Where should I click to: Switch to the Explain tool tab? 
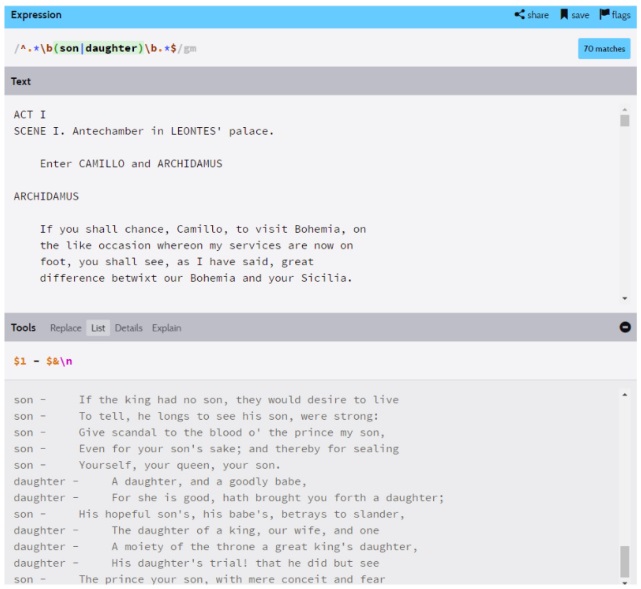[167, 328]
